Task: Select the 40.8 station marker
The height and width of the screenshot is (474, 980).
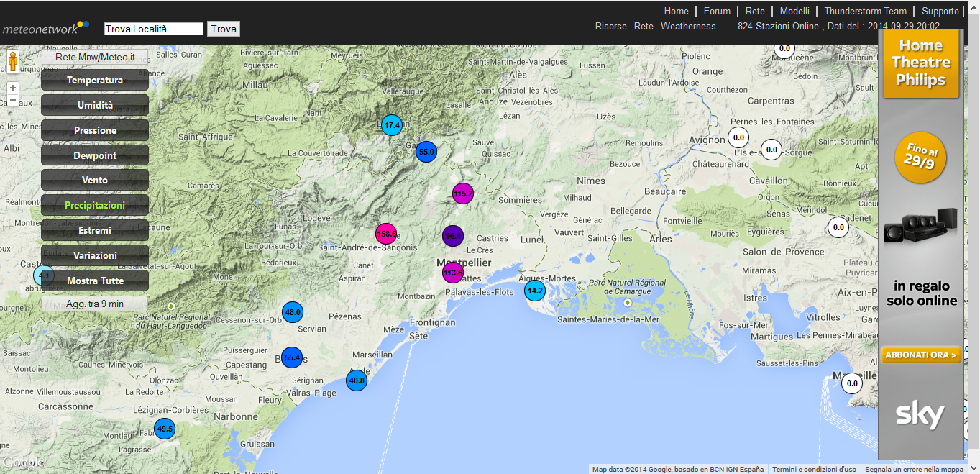Action: (357, 380)
